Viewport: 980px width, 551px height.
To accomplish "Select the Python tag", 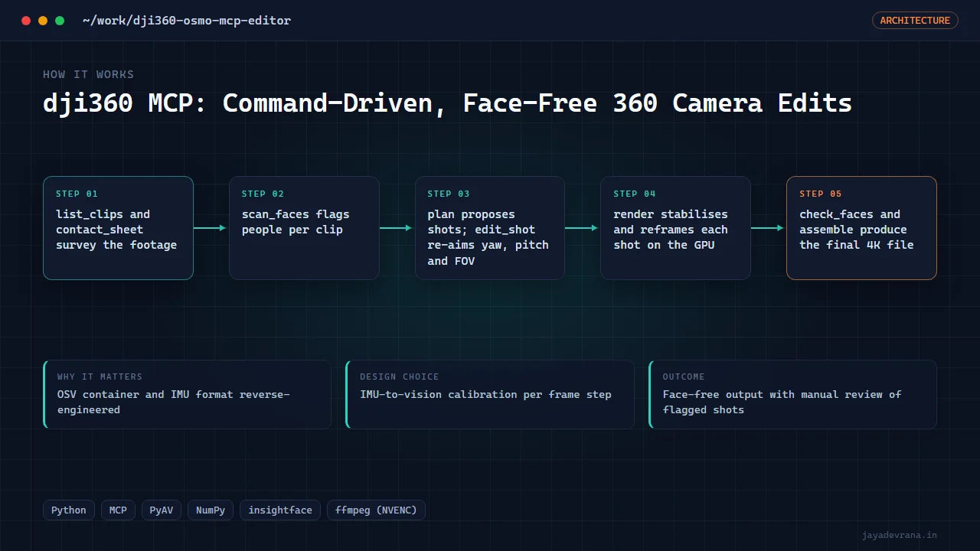I will tap(69, 510).
